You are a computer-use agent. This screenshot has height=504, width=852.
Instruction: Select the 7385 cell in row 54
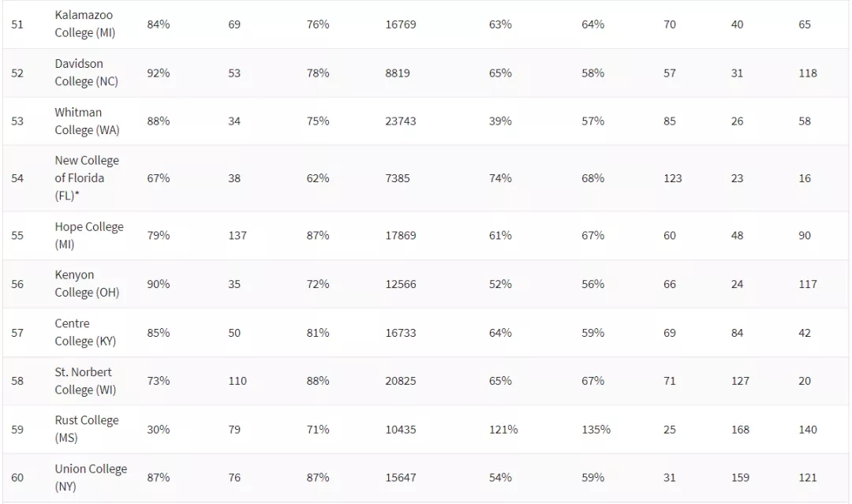coord(397,178)
